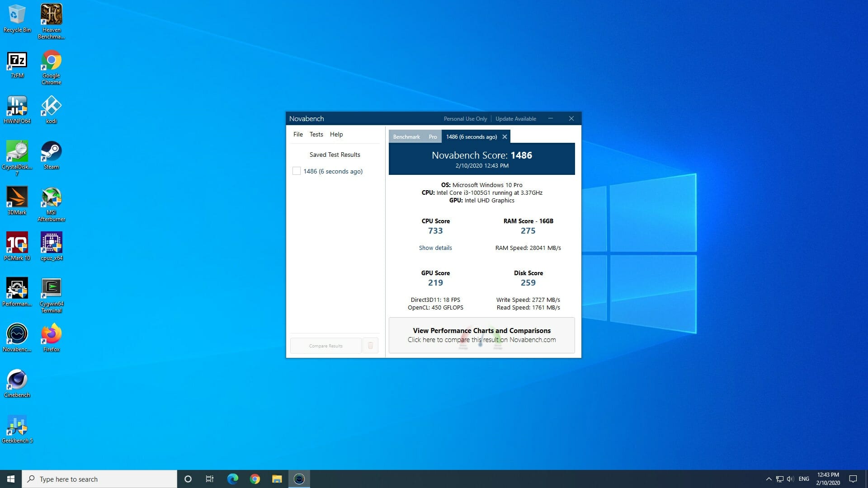The width and height of the screenshot is (868, 488).
Task: Open File Explorer from the taskbar
Action: (277, 479)
